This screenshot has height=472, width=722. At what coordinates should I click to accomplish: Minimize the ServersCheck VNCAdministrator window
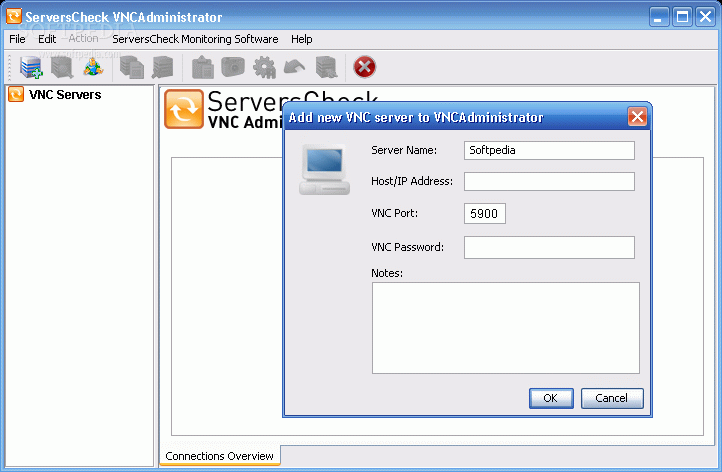659,17
